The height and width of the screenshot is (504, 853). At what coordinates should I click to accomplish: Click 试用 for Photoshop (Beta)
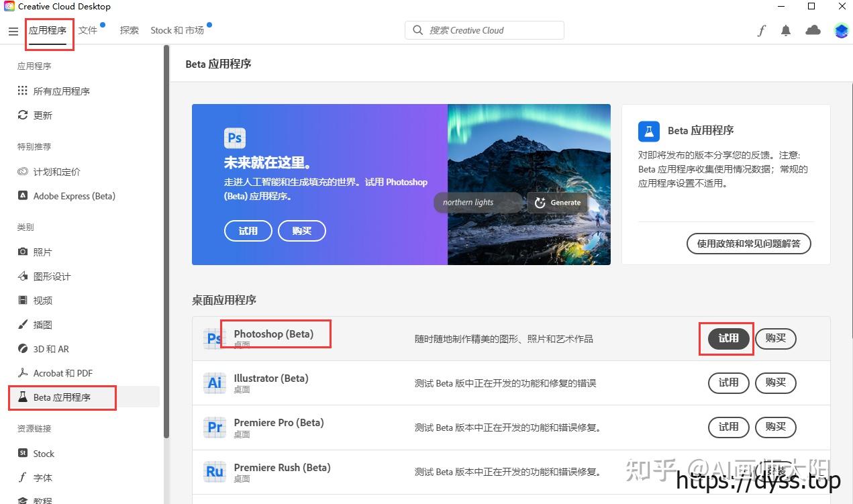726,339
